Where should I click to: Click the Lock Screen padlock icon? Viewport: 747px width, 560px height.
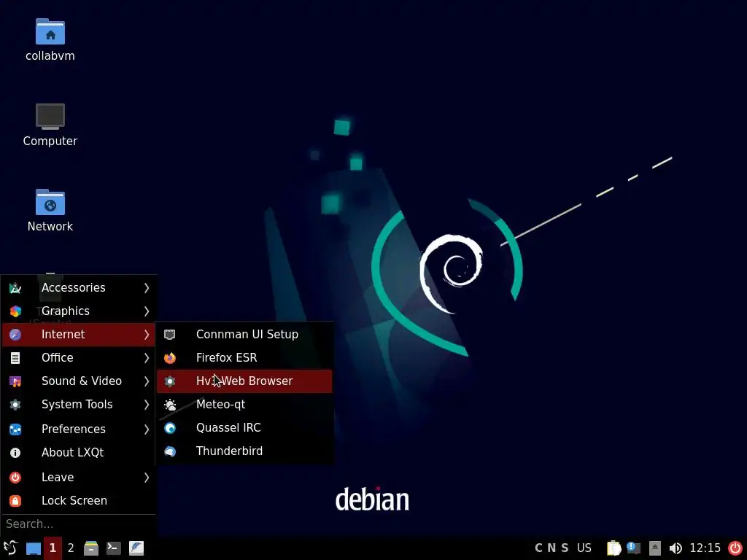pos(15,500)
